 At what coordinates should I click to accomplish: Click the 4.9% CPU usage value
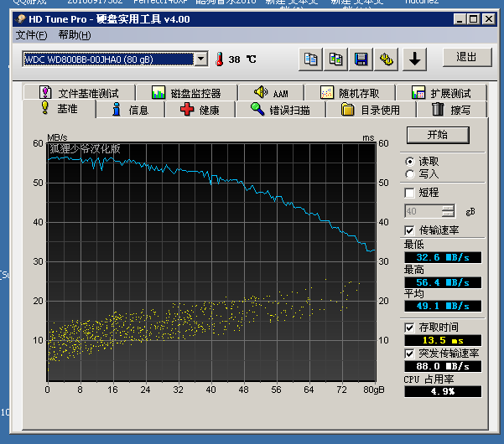click(x=443, y=391)
